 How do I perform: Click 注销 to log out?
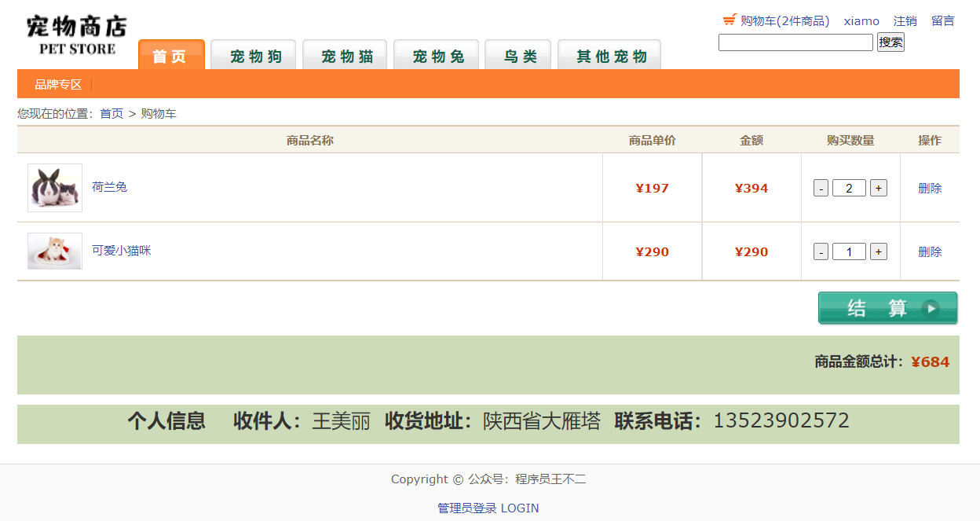point(904,20)
